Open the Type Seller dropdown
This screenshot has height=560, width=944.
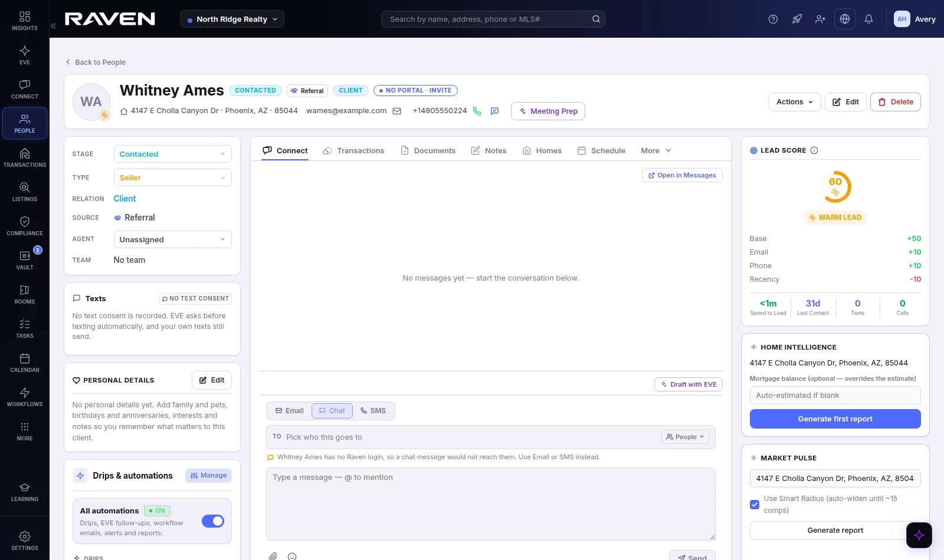(x=172, y=177)
